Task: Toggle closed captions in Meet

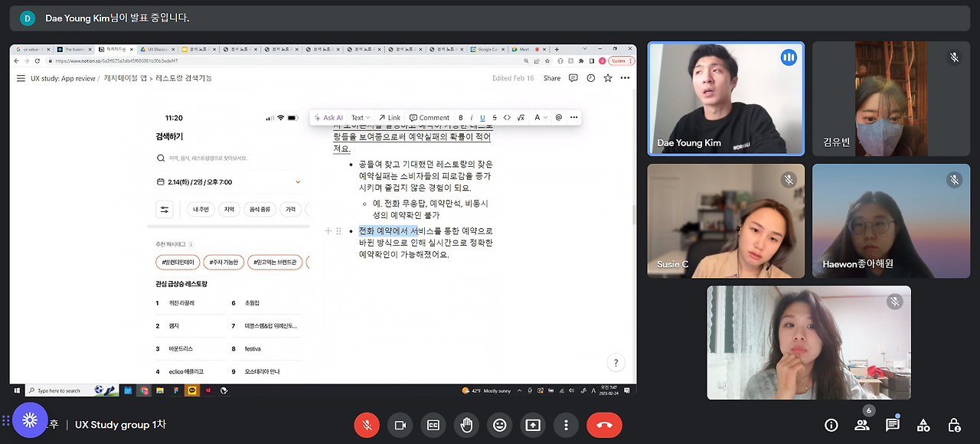Action: pos(433,425)
